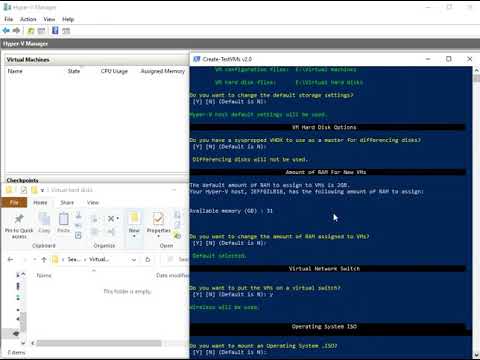Click the 'Operating System ISO' heading
The height and width of the screenshot is (360, 480).
click(324, 327)
